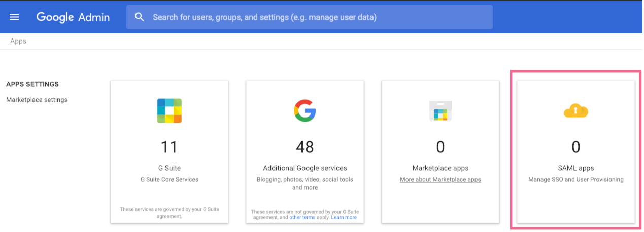Viewport: 644px width, 232px height.
Task: Click the count 11 on G Suite card
Action: [170, 147]
